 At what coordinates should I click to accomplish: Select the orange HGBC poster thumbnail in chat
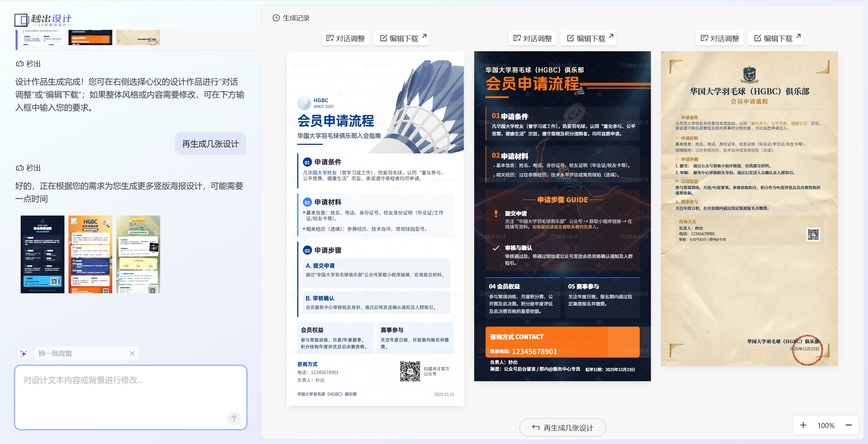pyautogui.click(x=90, y=254)
